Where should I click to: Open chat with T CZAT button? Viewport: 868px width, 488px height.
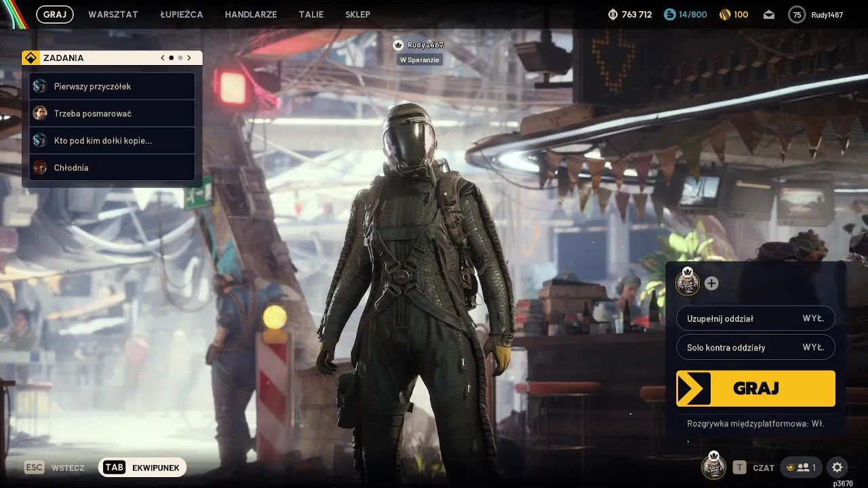754,468
